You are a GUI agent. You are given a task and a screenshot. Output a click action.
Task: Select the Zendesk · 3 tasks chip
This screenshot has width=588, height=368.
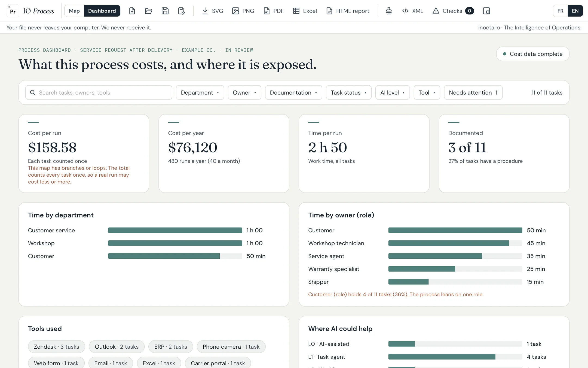(x=56, y=347)
